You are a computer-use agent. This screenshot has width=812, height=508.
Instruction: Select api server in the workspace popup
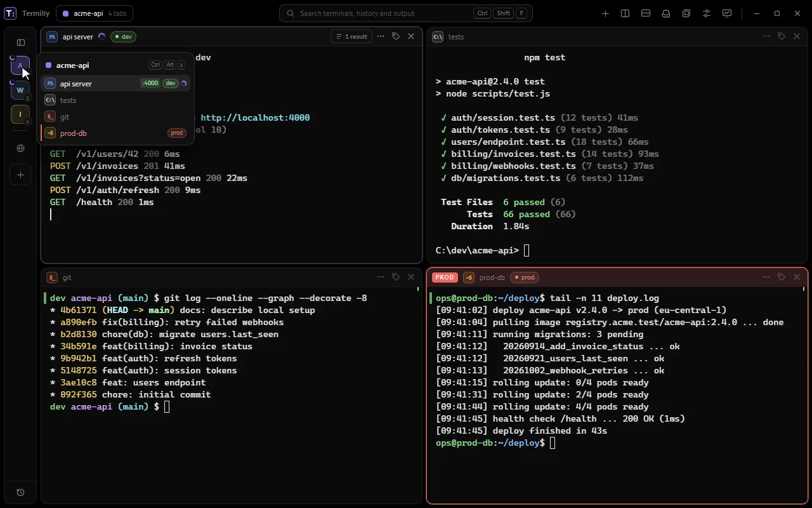click(x=115, y=83)
